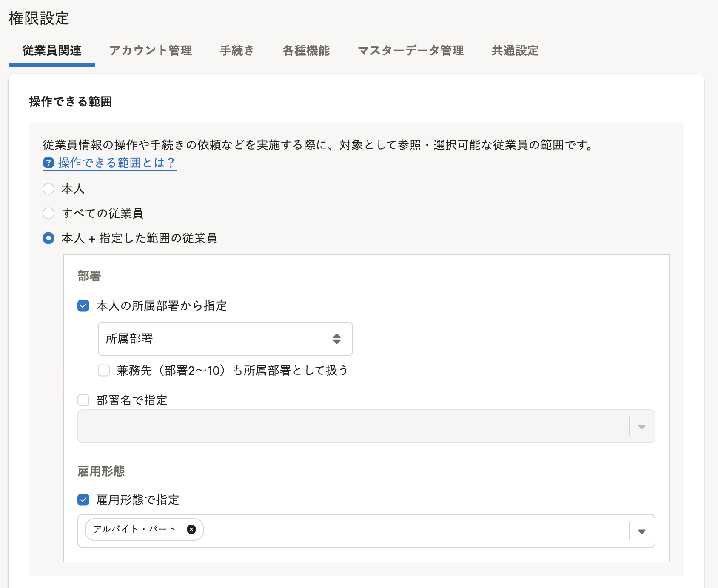Click the disabled 部署名 selection field
718x588 pixels.
point(366,426)
